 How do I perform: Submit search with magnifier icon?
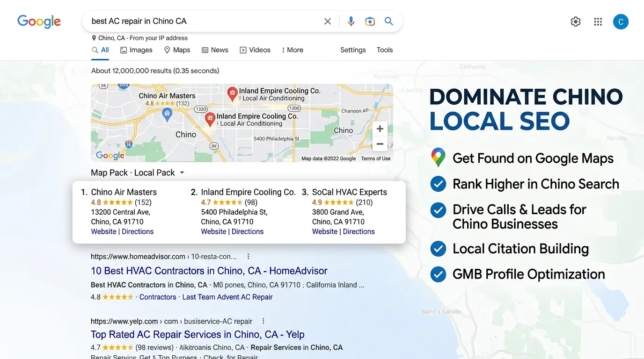388,21
